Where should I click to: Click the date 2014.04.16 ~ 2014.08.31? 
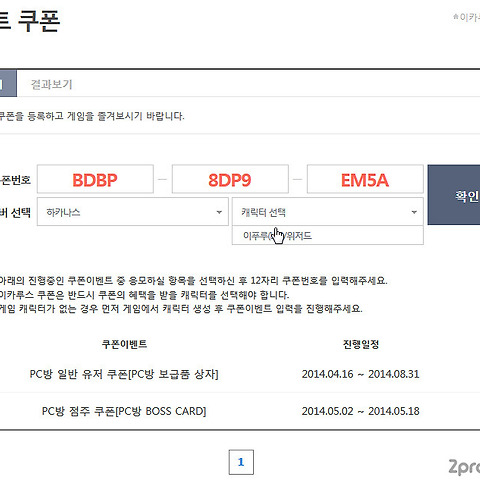click(x=360, y=374)
